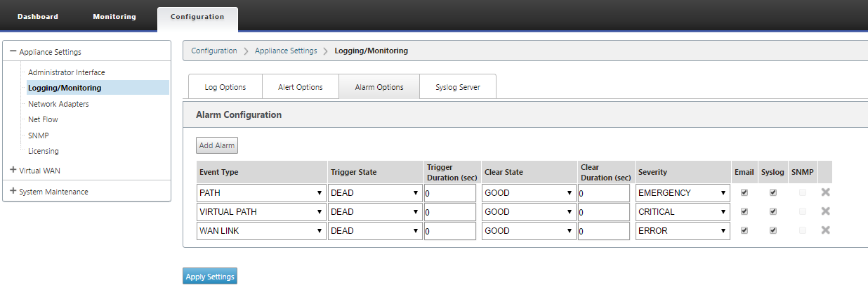Select Network Adapters in the sidebar

(x=58, y=104)
